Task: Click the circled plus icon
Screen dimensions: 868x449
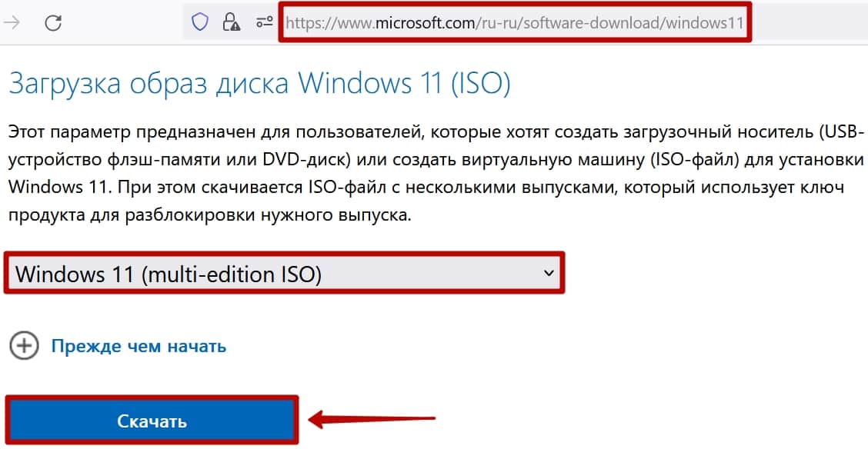Action: [x=25, y=346]
